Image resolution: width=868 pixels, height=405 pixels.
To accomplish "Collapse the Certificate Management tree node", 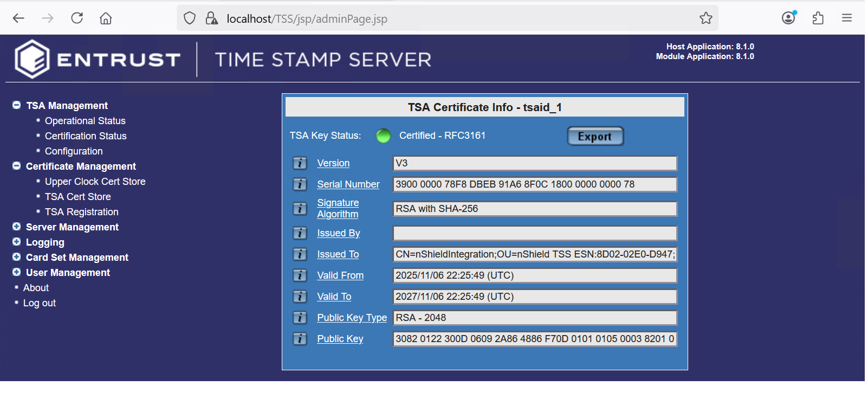I will coord(17,166).
